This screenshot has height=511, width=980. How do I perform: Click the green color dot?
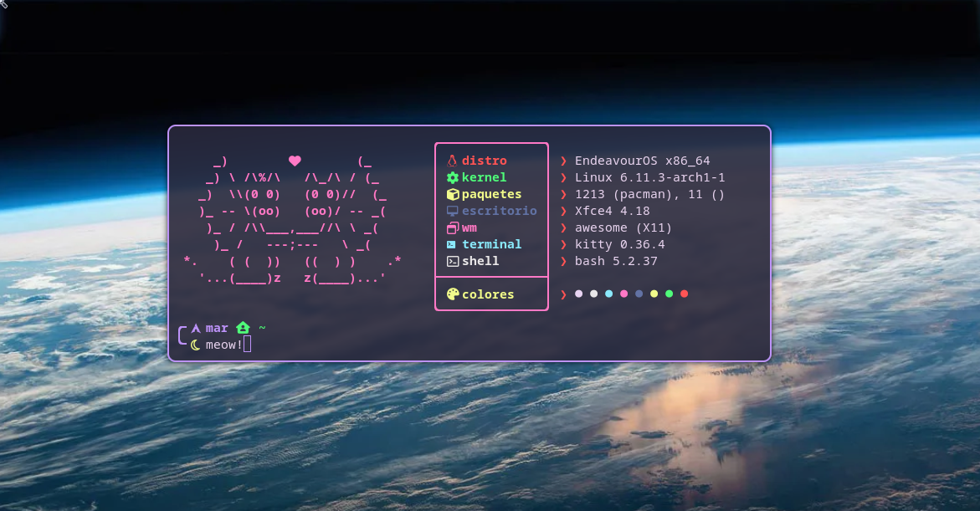coord(669,294)
